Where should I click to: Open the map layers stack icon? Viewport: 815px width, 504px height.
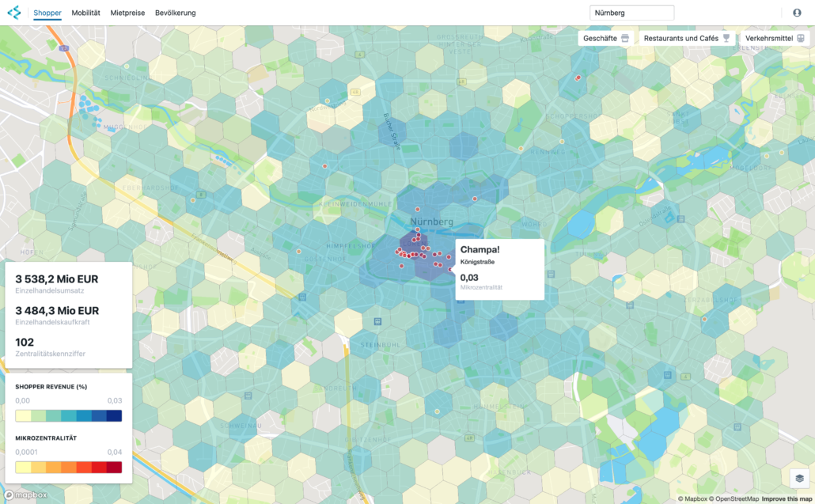click(x=799, y=478)
